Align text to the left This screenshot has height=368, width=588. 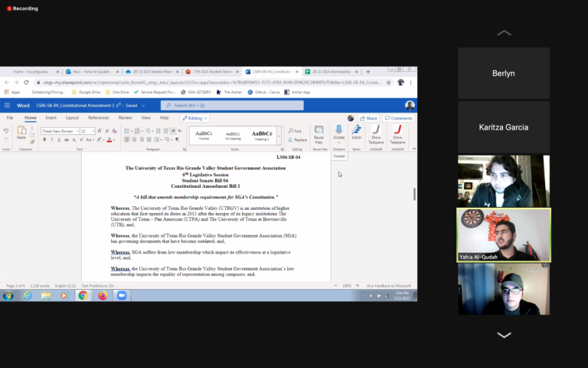point(127,140)
